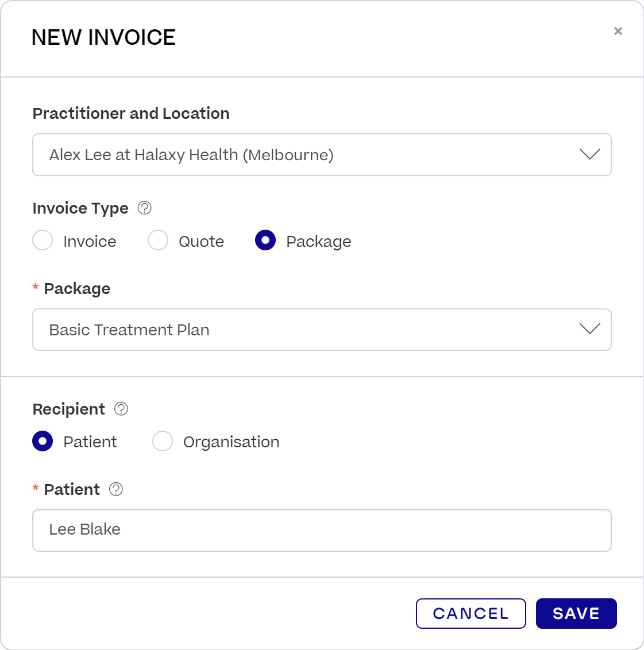Click the Package type label text

pos(318,242)
